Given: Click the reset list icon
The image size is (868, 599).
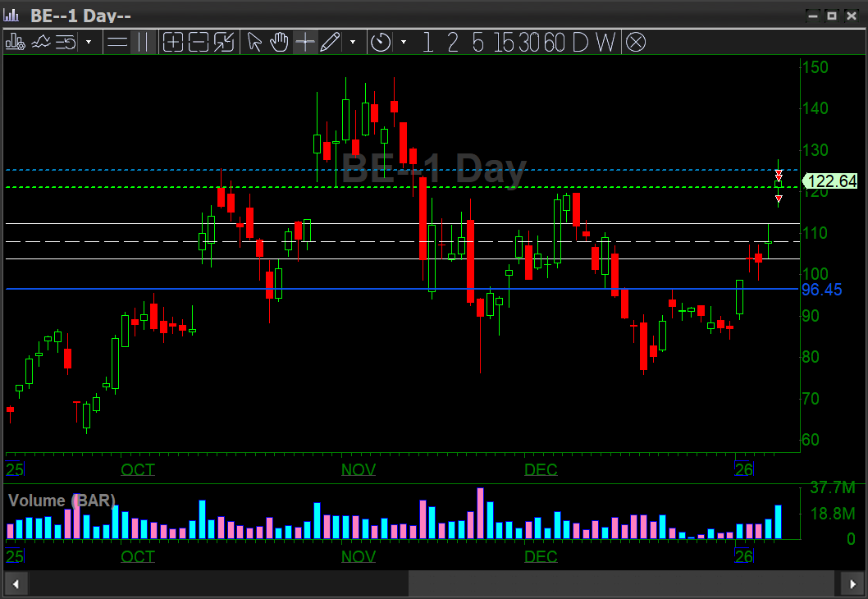Looking at the screenshot, I should (x=66, y=42).
